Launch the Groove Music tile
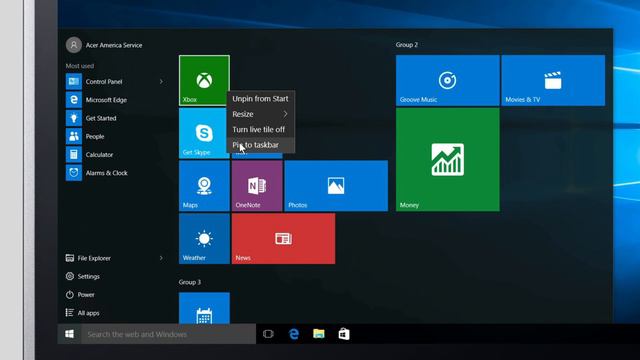The height and width of the screenshot is (360, 640). pyautogui.click(x=447, y=80)
